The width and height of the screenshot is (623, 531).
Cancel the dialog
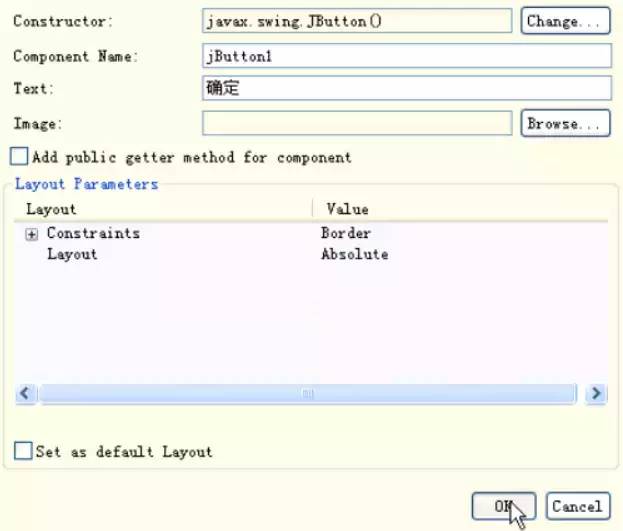578,506
